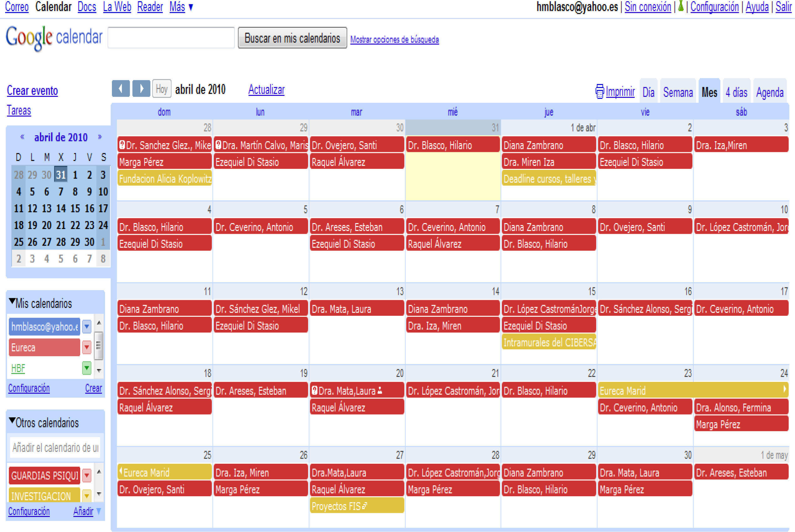Click the printer icon next to Imprimir
The image size is (795, 532).
point(599,91)
